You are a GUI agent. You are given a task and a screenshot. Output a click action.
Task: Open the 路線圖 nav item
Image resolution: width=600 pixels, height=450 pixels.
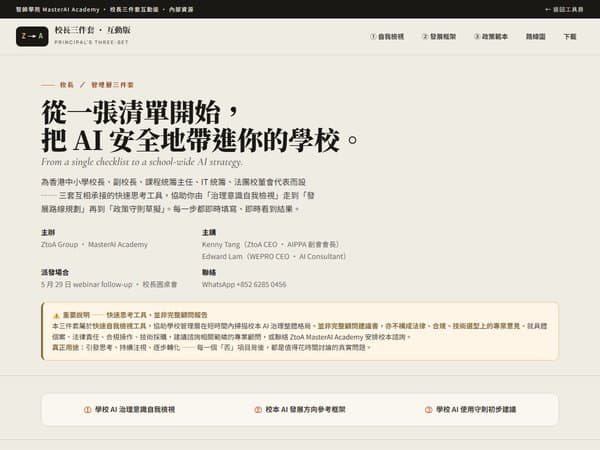point(536,37)
